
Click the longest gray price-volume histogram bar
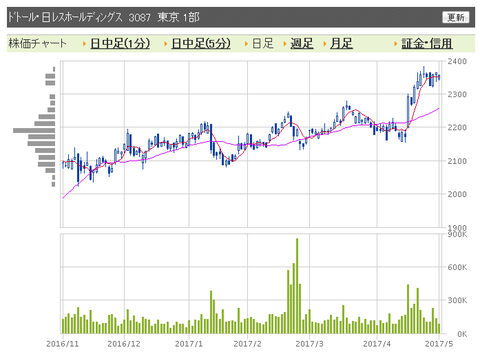click(x=34, y=130)
